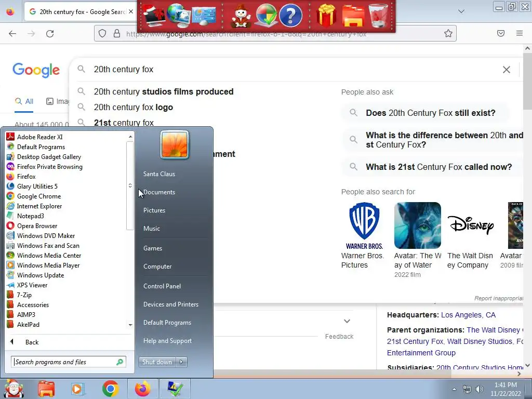
Task: Click Chrome icon on the taskbar
Action: (110, 389)
